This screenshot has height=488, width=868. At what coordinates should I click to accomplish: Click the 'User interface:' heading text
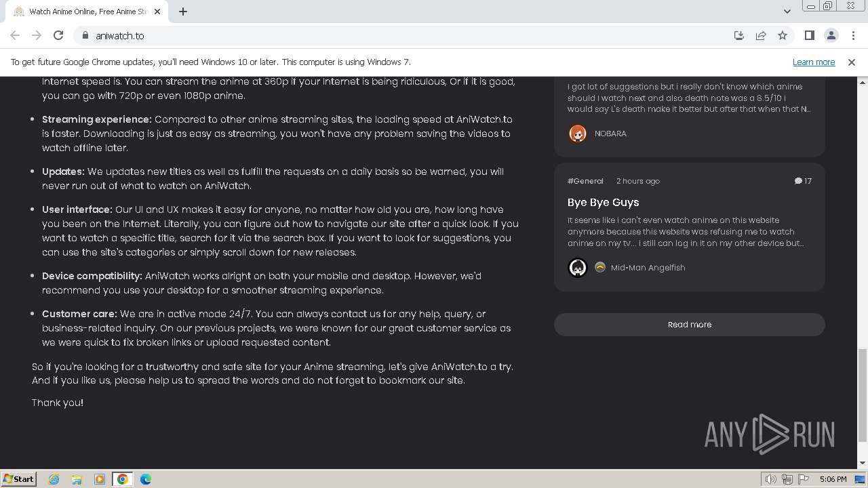click(x=77, y=209)
